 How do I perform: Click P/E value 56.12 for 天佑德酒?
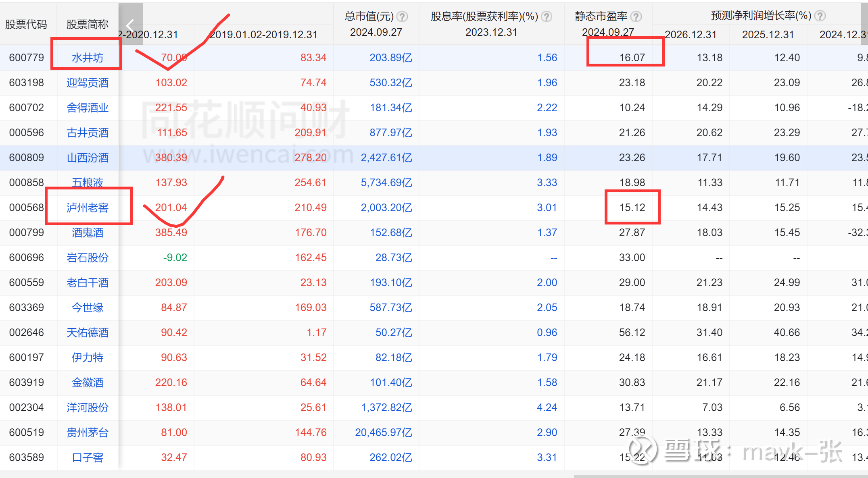(632, 333)
